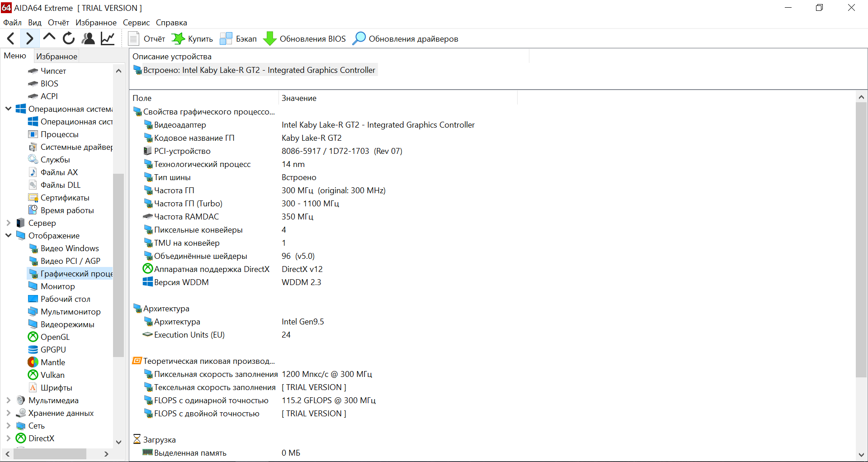Click the Бэкап toolbar button

(238, 39)
